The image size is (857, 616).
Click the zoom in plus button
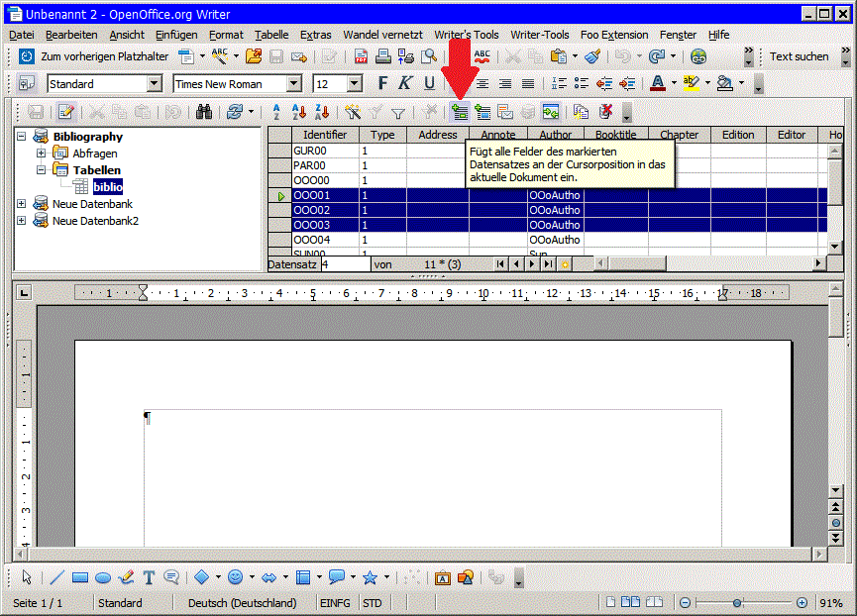tap(802, 603)
